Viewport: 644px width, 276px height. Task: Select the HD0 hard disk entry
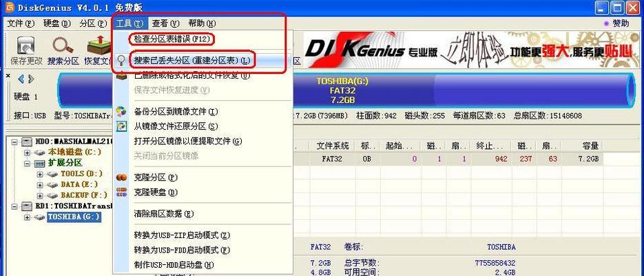[74, 142]
